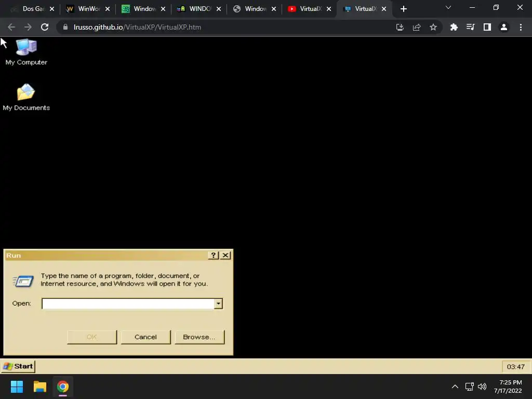Click the Chrome icon in the taskbar

63,387
